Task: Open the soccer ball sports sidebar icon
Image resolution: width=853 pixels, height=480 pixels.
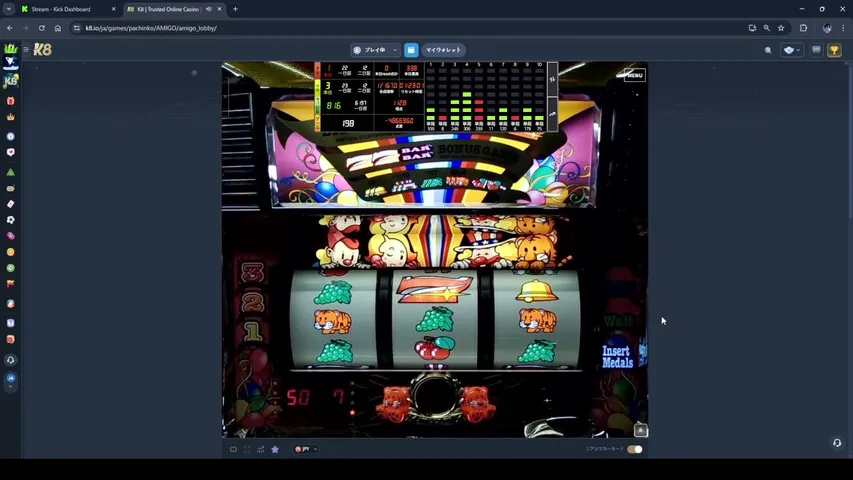Action: point(10,220)
